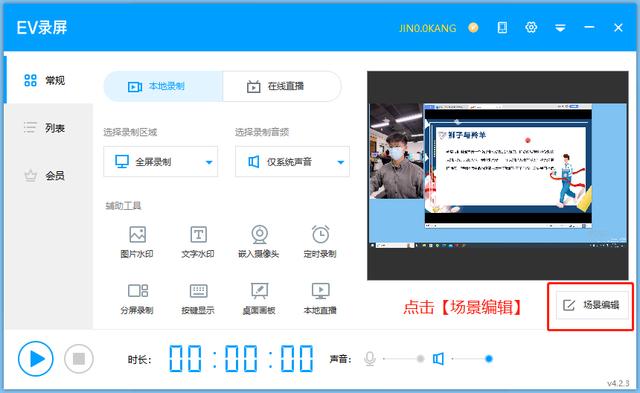The height and width of the screenshot is (393, 640).
Task: Open the 本地直播 local live stream tool
Action: click(x=320, y=299)
